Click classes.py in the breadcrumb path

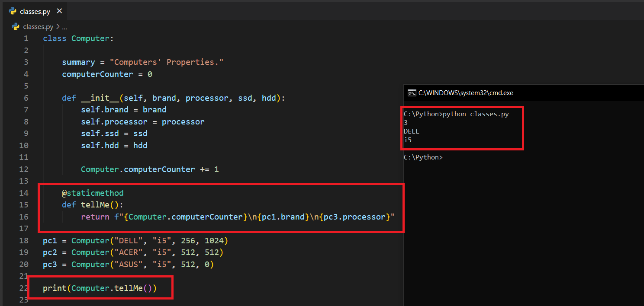(38, 27)
